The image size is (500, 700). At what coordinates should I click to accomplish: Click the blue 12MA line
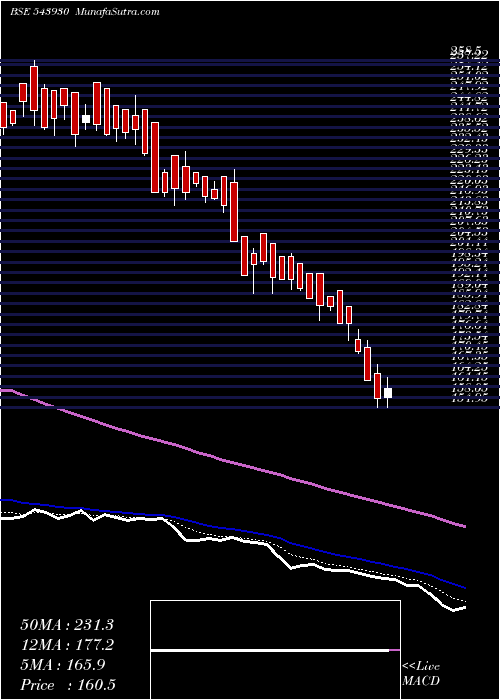coord(232,530)
